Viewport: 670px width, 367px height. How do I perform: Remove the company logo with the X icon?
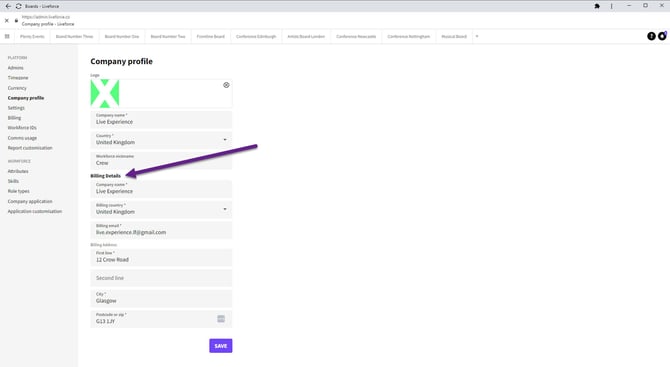226,85
